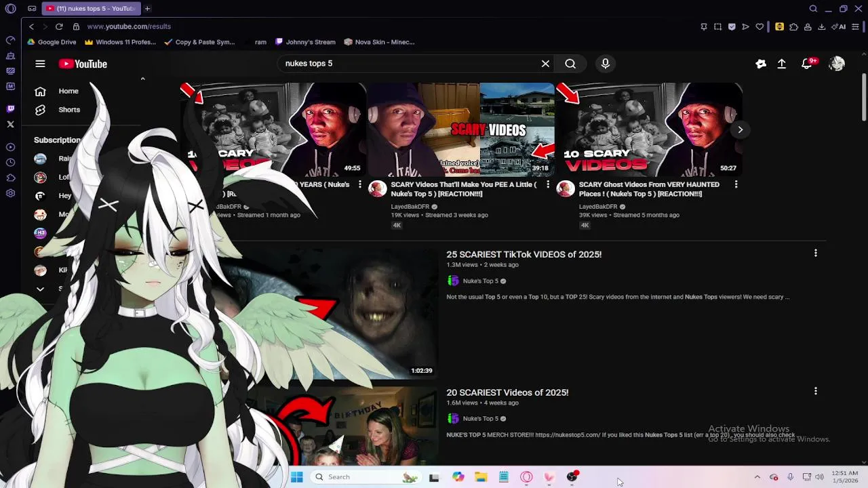The height and width of the screenshot is (488, 868).
Task: Open options for 25 SCARIEST TikTok video
Action: 816,253
